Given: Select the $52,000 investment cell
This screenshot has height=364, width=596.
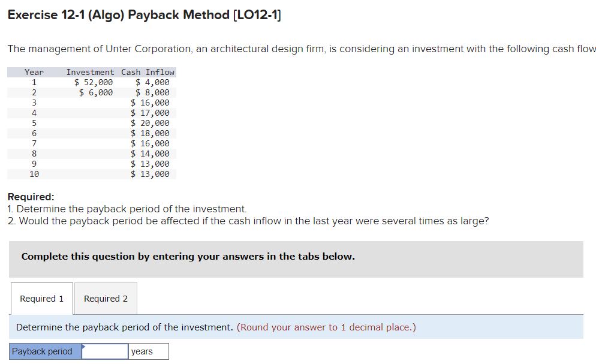Looking at the screenshot, I should tap(94, 82).
